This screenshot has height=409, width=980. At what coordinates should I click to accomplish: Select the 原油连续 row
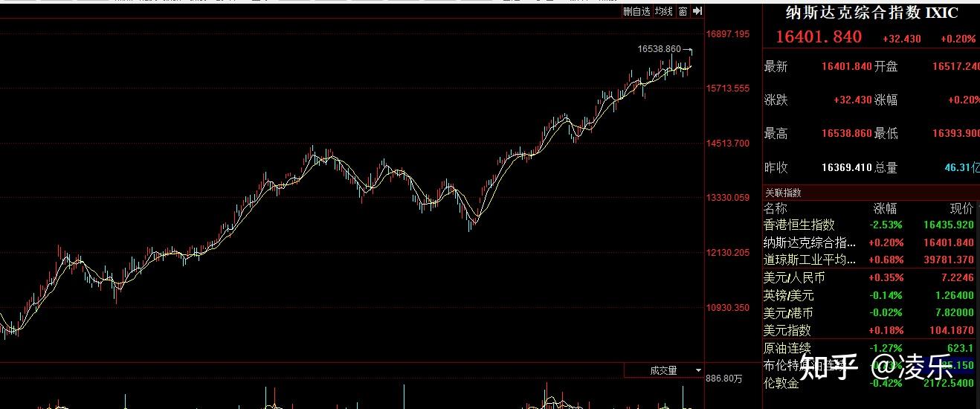pyautogui.click(x=868, y=348)
